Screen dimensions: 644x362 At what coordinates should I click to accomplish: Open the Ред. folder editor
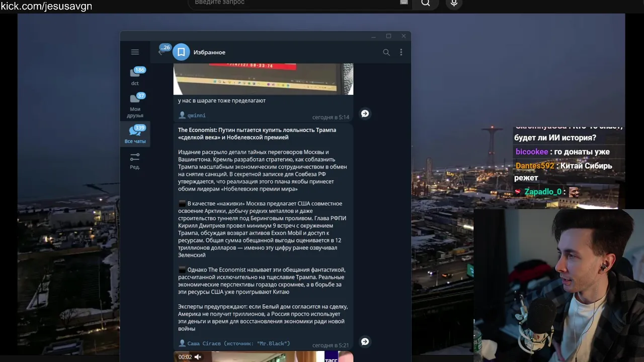(x=135, y=161)
